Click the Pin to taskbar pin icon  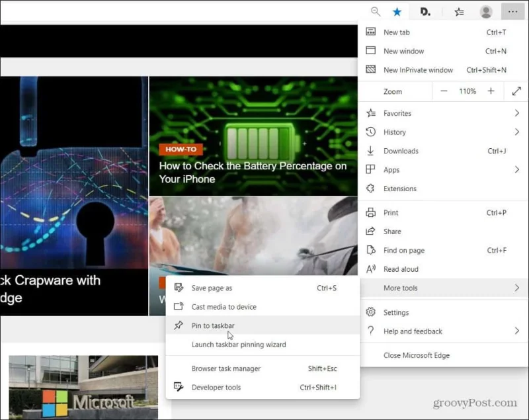tap(179, 325)
